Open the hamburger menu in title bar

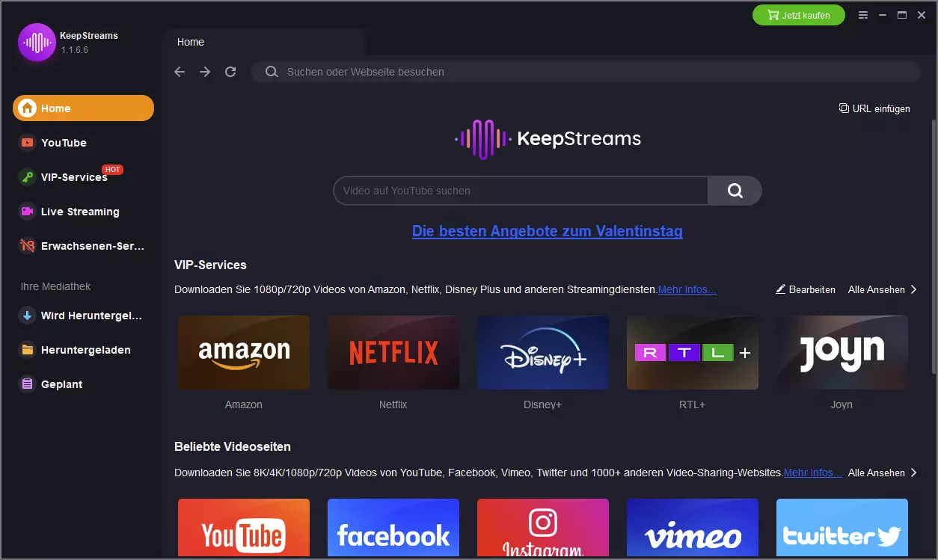(863, 15)
